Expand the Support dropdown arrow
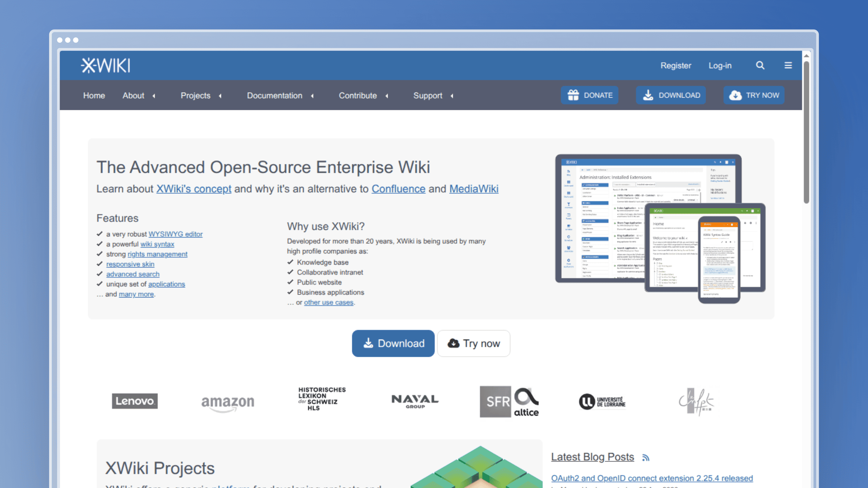Screen dimensions: 868x488 [x=452, y=96]
